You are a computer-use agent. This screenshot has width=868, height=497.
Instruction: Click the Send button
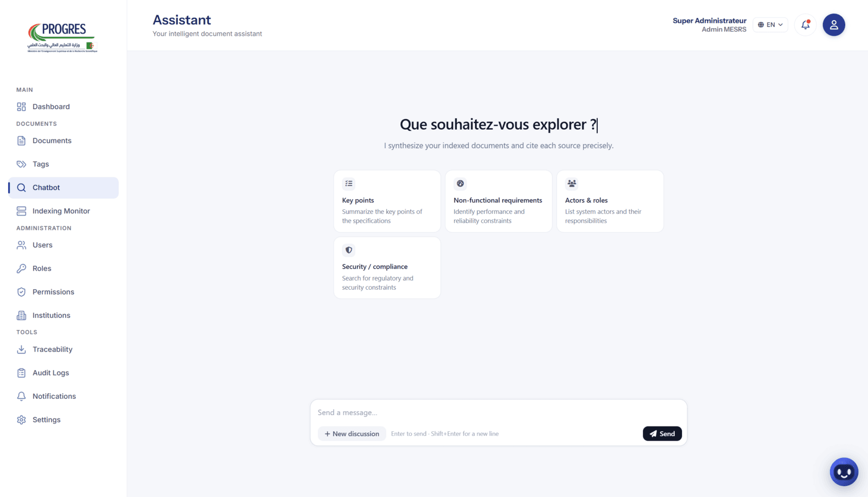662,434
